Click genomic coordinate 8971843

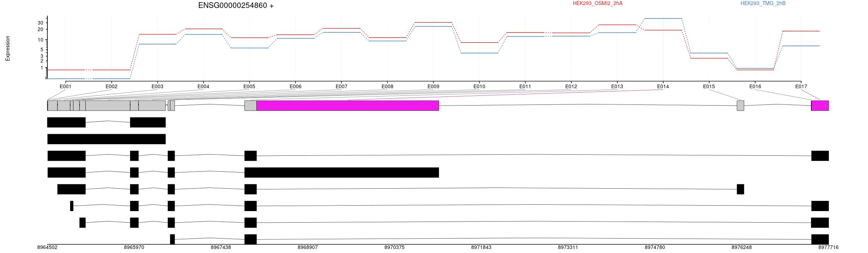click(481, 248)
